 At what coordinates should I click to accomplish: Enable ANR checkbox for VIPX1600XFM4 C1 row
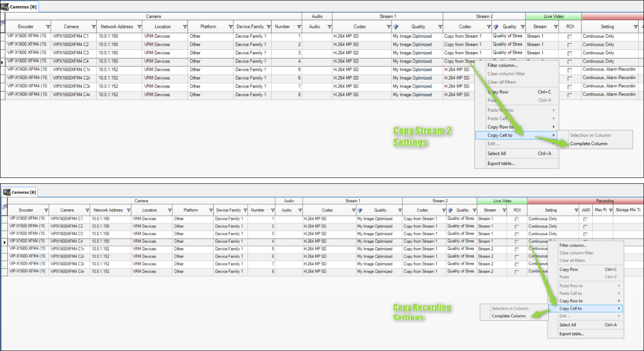[x=585, y=219]
